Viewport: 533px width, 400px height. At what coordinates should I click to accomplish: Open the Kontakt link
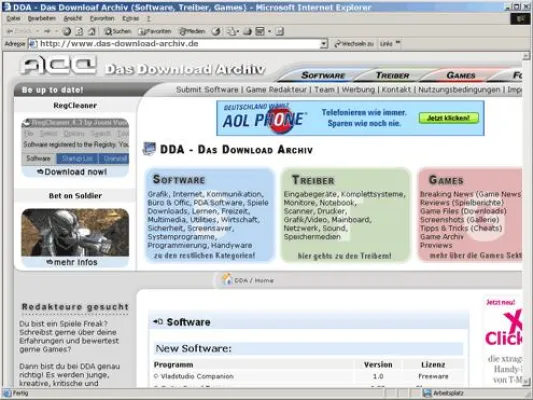pyautogui.click(x=396, y=90)
